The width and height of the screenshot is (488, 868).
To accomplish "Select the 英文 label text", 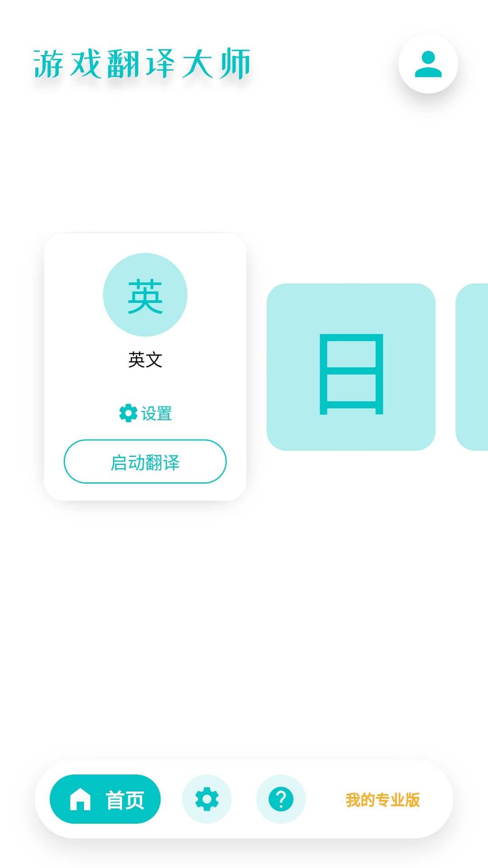I will click(145, 360).
